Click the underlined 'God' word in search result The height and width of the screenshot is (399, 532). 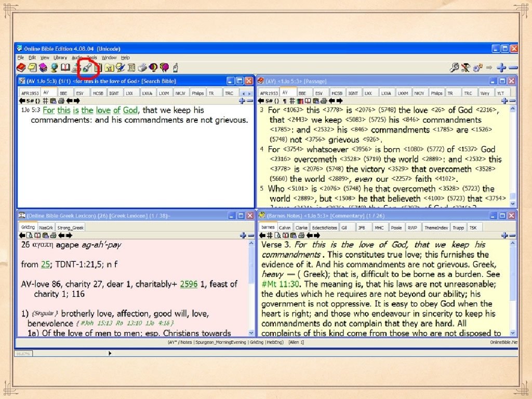click(x=130, y=110)
